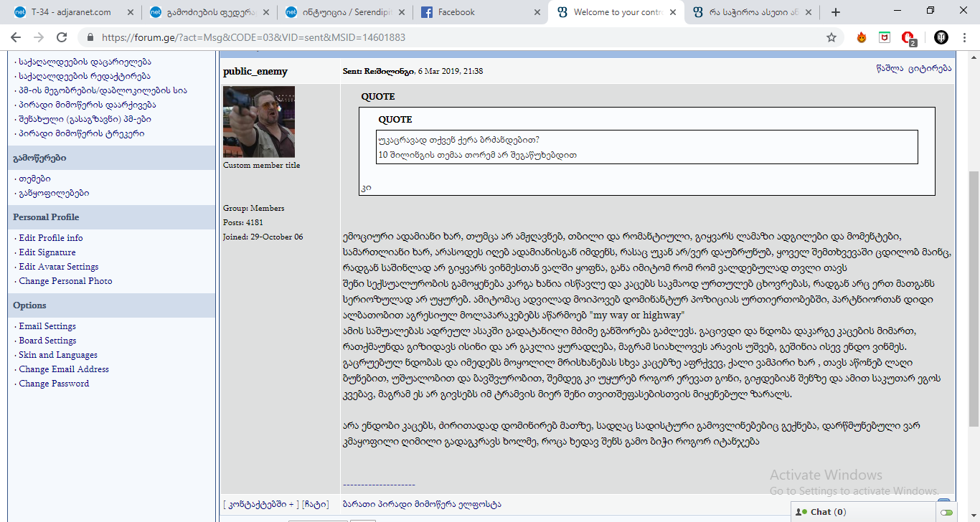Open the Hola flame extension
This screenshot has width=980, height=522.
click(x=862, y=37)
